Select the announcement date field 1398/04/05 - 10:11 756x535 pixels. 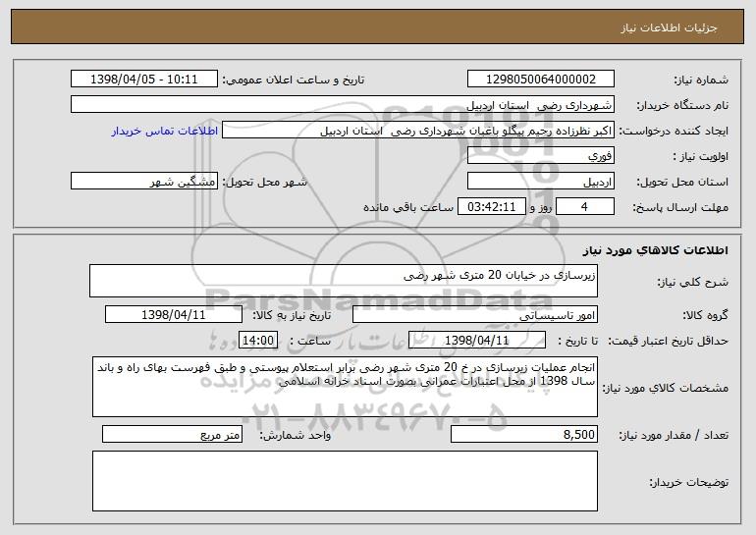(x=144, y=80)
